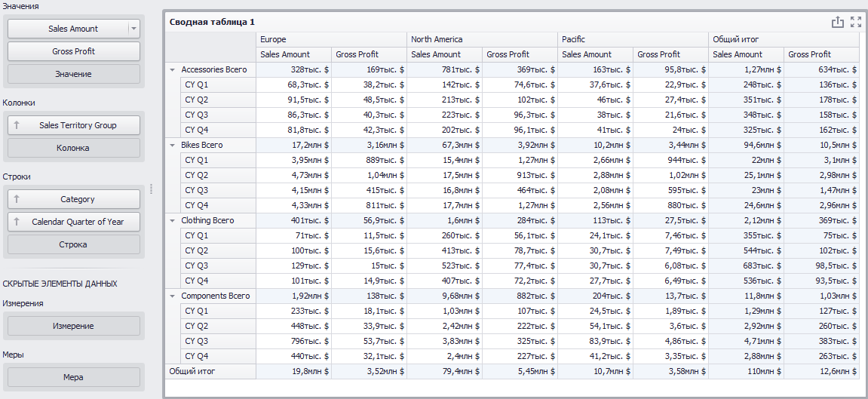The image size is (868, 399).
Task: Collapse the Clothing Всего group
Action: [x=172, y=221]
